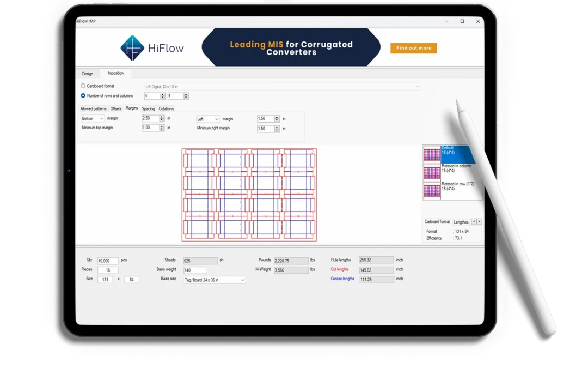Image resolution: width=588 pixels, height=368 pixels.
Task: Select the Number of rows and columns option
Action: click(x=82, y=94)
